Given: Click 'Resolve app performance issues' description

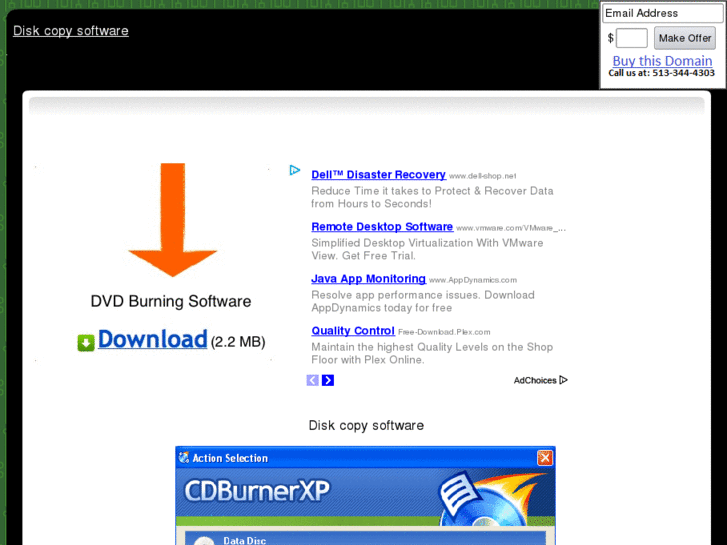Looking at the screenshot, I should click(x=423, y=301).
